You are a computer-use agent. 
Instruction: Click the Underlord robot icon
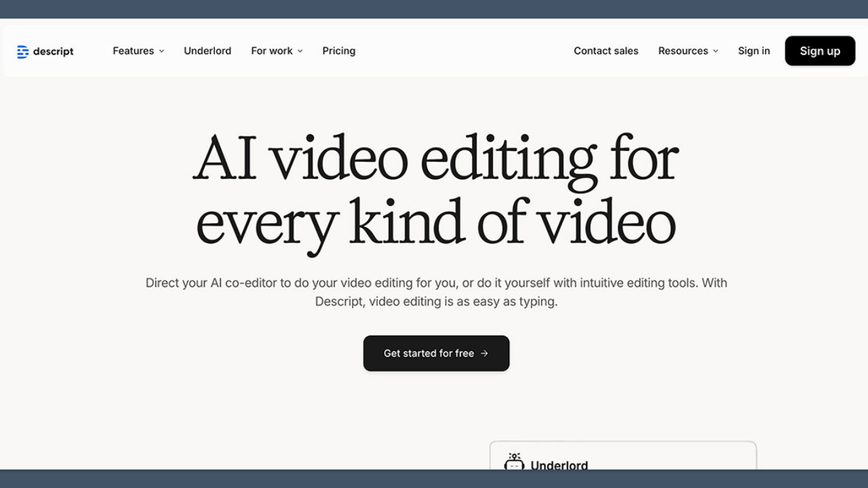point(514,462)
